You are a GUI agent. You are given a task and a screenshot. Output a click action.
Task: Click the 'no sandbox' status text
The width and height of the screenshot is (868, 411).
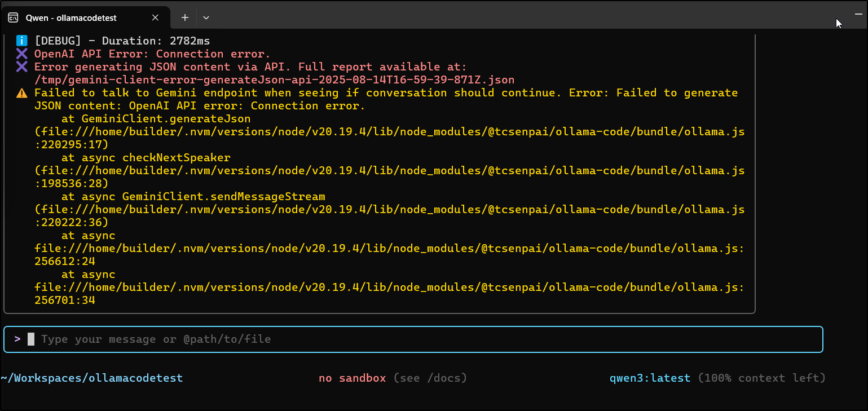tap(353, 378)
